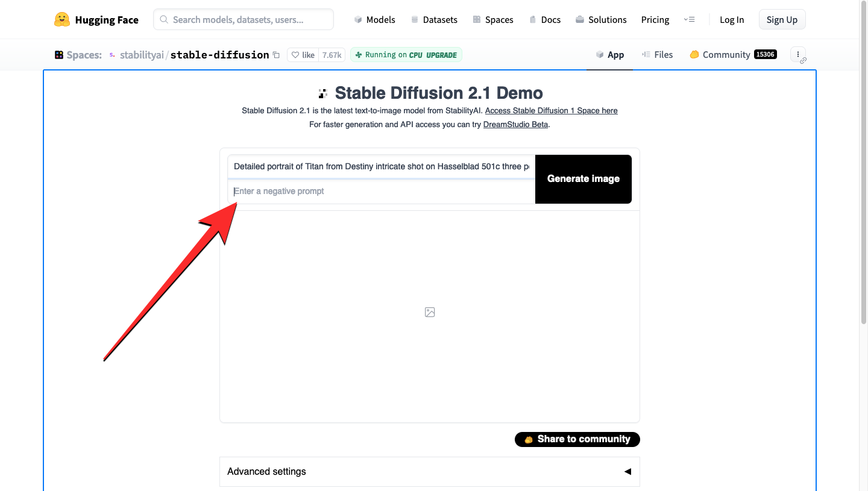Switch to the Files tab

pyautogui.click(x=657, y=55)
